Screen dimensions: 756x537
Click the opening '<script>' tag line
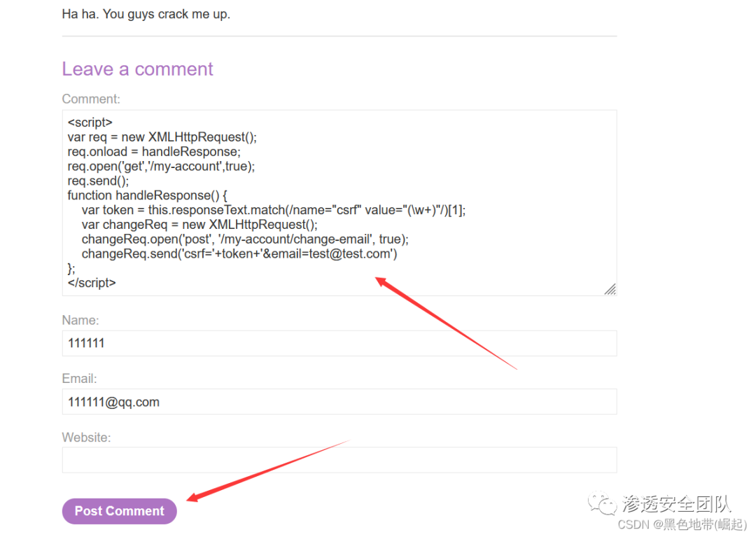[x=90, y=123]
